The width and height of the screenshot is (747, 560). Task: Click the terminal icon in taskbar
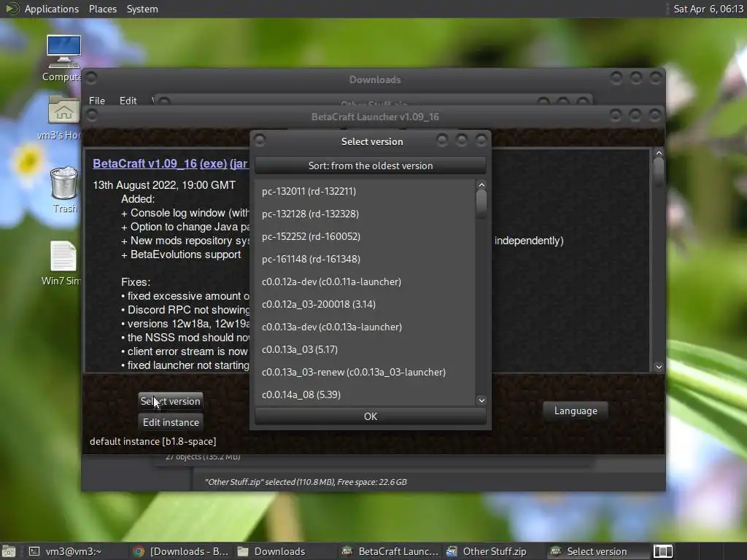click(34, 551)
